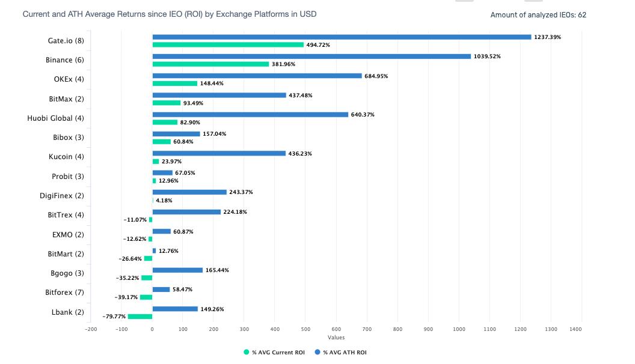Screen dimensions: 635x364
Task: Click the '243.37%' data label
Action: click(241, 193)
